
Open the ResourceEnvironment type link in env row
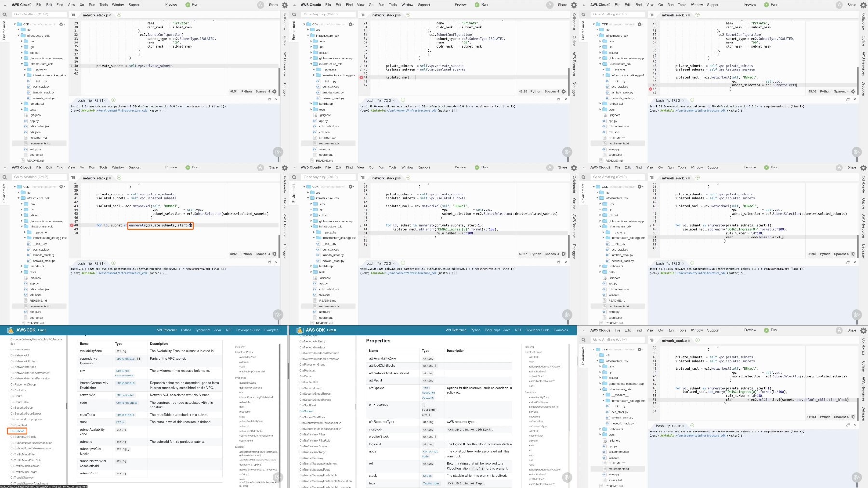pyautogui.click(x=123, y=373)
